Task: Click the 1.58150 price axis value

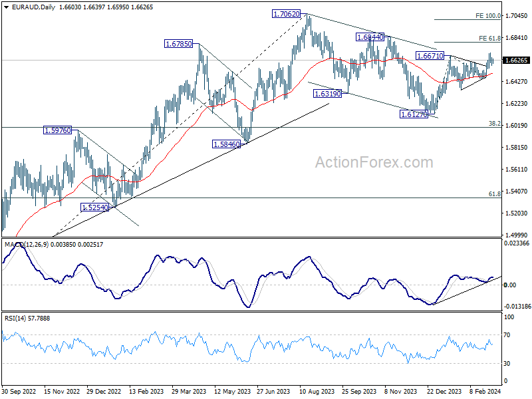Action: pyautogui.click(x=517, y=147)
